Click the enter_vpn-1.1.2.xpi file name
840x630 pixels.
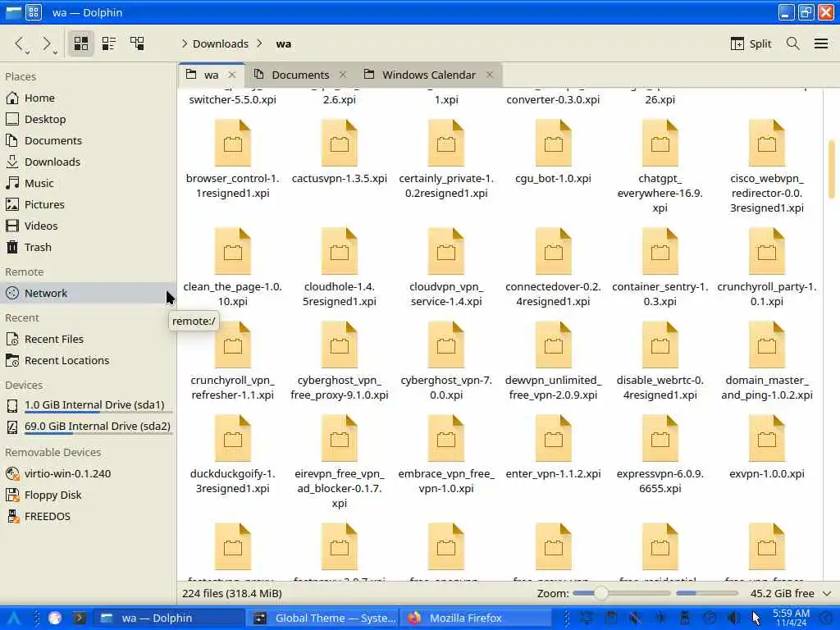(x=554, y=473)
